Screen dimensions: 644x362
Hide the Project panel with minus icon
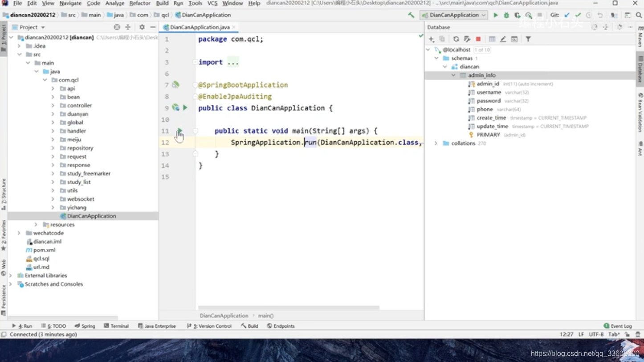[x=153, y=27]
